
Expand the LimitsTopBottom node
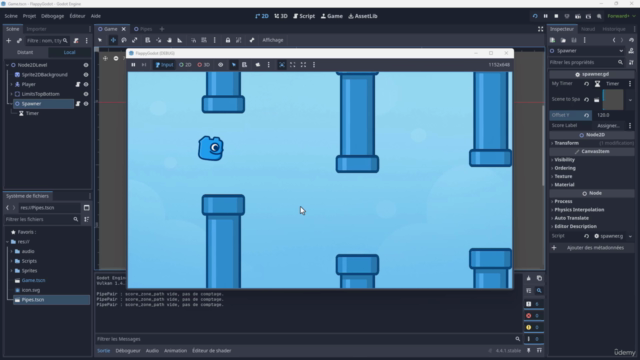(11, 94)
